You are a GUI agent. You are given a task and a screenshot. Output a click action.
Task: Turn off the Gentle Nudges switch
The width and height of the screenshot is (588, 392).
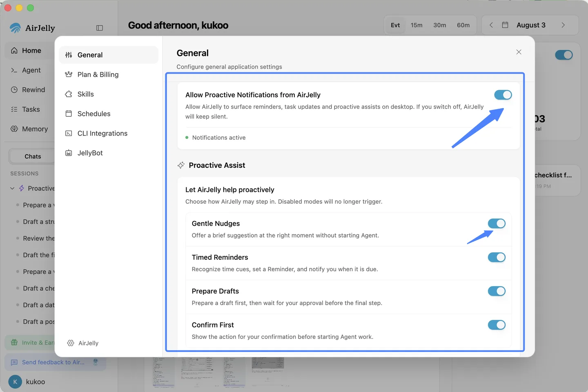tap(497, 223)
